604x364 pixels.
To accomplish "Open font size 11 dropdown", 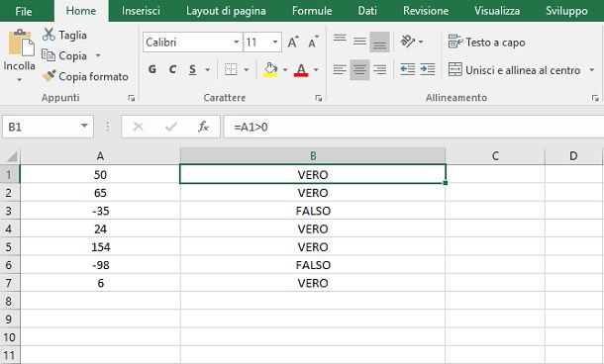I will (x=275, y=42).
